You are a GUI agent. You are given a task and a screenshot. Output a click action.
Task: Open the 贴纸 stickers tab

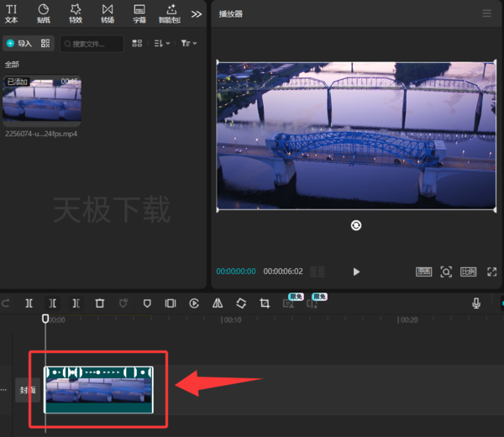pos(44,13)
